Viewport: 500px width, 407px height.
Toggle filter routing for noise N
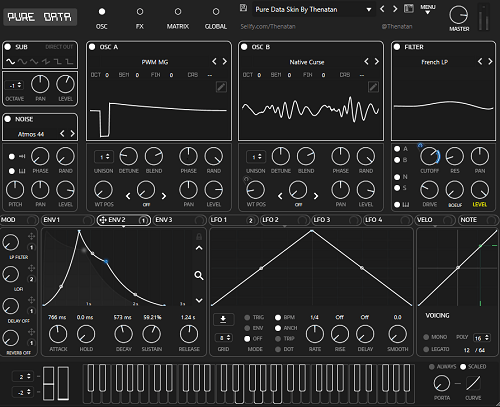tap(397, 177)
